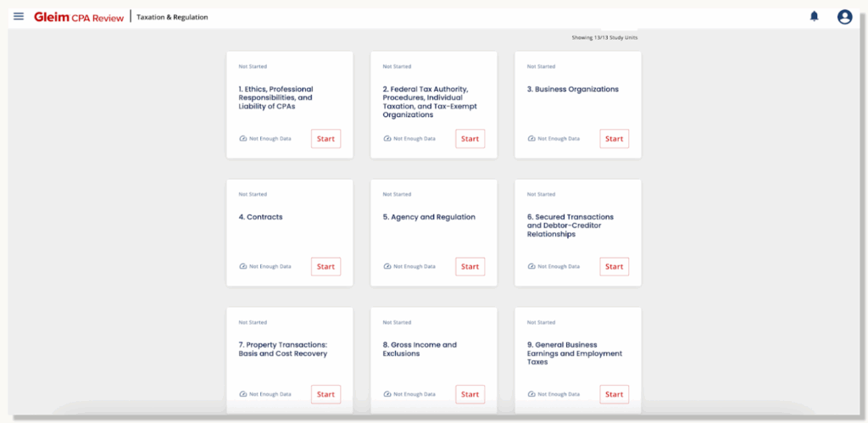Image resolution: width=868 pixels, height=423 pixels.
Task: Open the user account profile icon
Action: (x=844, y=17)
